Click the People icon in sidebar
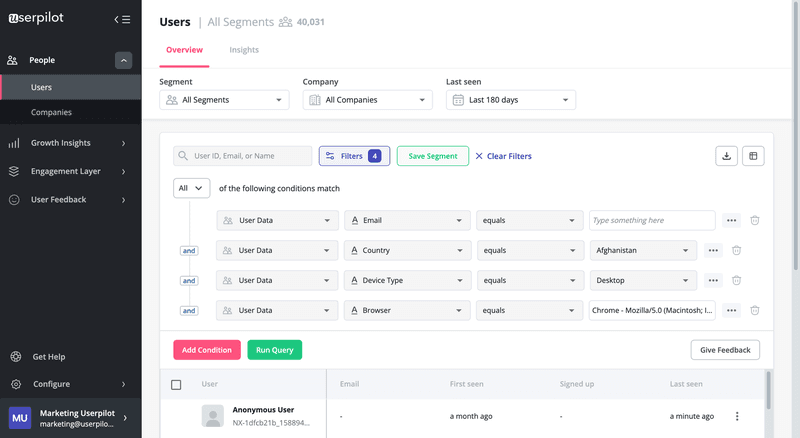Screen dimensions: 800x438 tap(12, 60)
